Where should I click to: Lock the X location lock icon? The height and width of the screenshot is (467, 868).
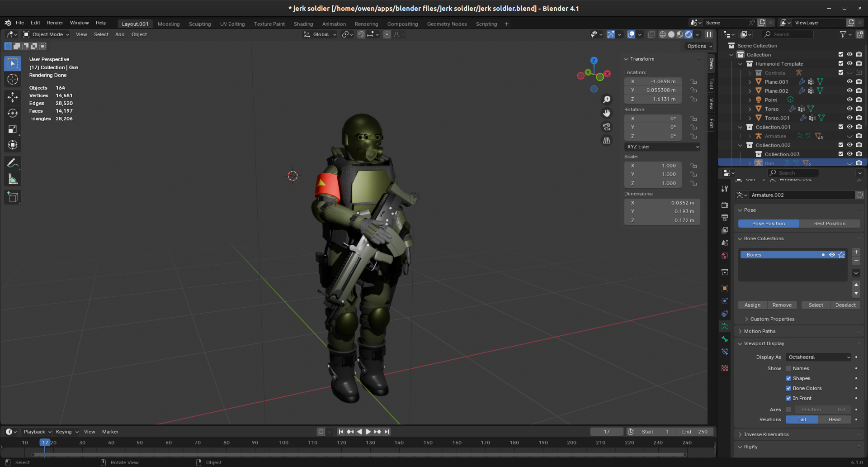(x=693, y=81)
